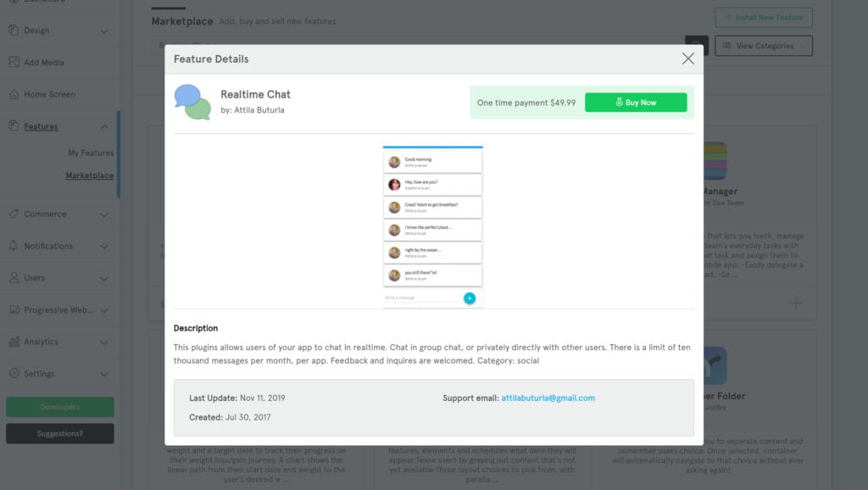Screen dimensions: 868x490
Task: Click the Realtime Chat bubbles icon
Action: pyautogui.click(x=192, y=102)
